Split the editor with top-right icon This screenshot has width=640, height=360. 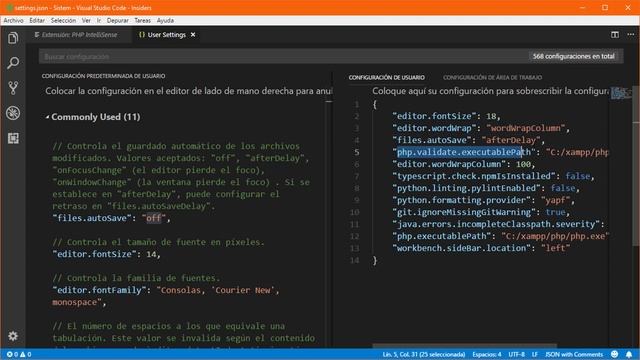[615, 35]
